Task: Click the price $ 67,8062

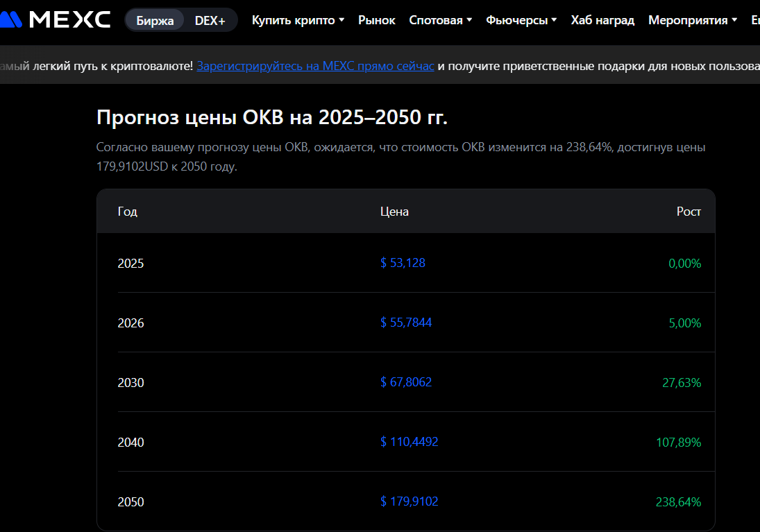Action: (406, 381)
